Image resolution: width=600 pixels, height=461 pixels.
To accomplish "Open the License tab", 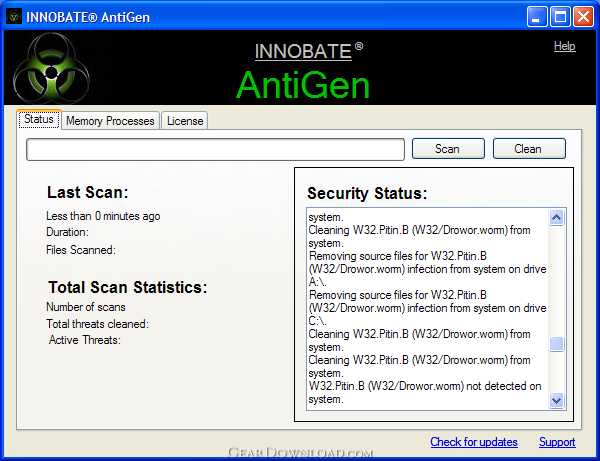I will (185, 121).
